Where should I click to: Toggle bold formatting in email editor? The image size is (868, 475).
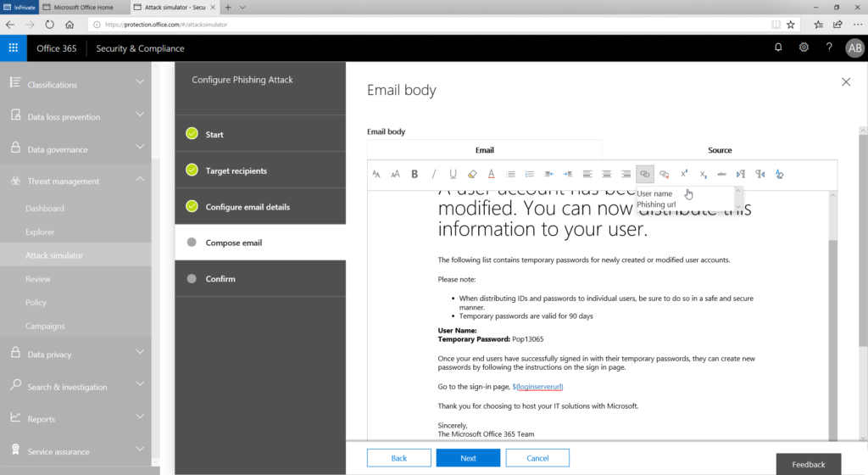(415, 174)
